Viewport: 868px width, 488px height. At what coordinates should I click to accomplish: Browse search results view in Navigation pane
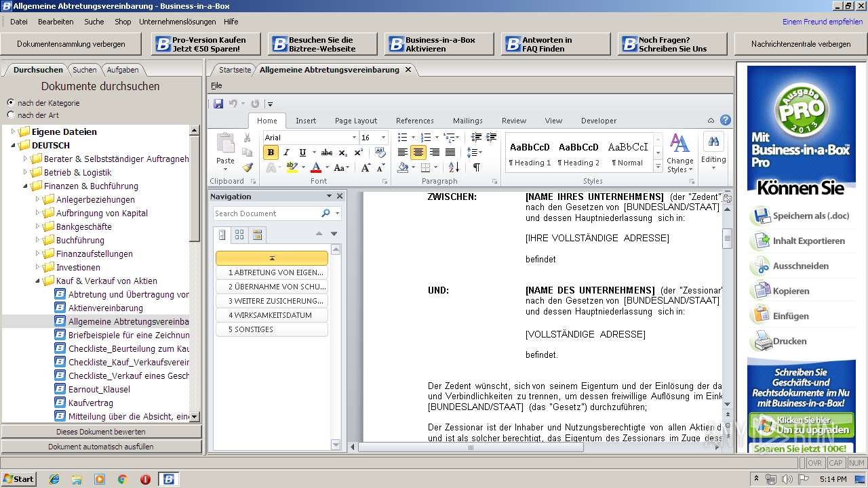(x=257, y=235)
